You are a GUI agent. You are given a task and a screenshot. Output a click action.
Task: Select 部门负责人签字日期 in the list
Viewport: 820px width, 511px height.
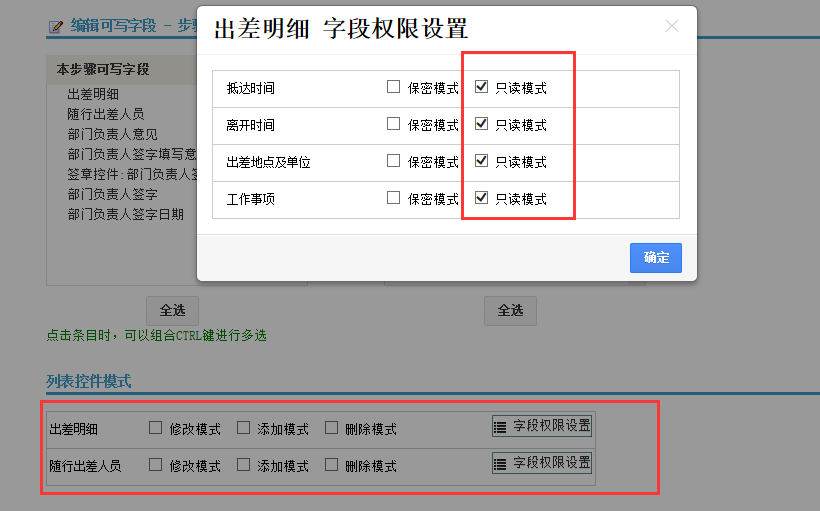point(126,214)
